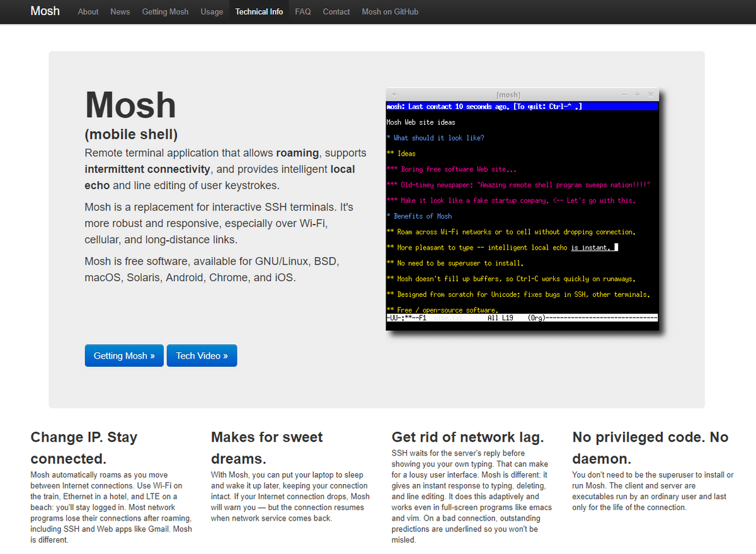Open the About page
Screen dimensions: 756x554
tap(88, 11)
